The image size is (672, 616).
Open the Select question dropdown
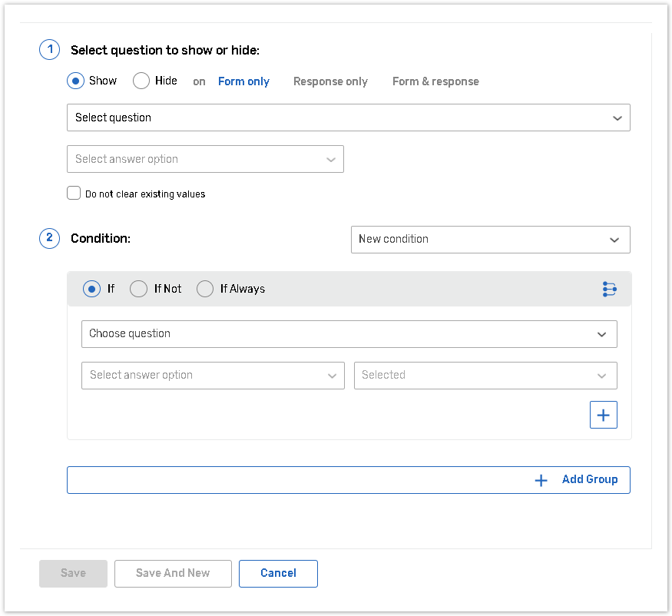pyautogui.click(x=348, y=118)
